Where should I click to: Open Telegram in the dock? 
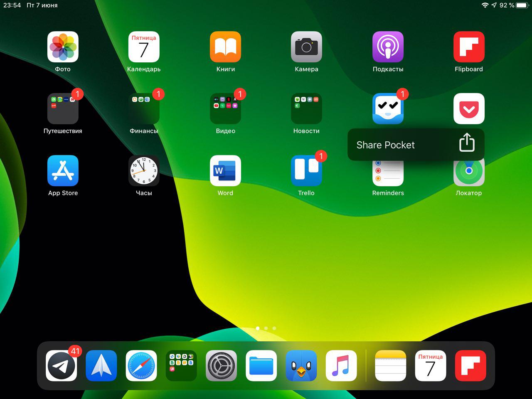61,366
